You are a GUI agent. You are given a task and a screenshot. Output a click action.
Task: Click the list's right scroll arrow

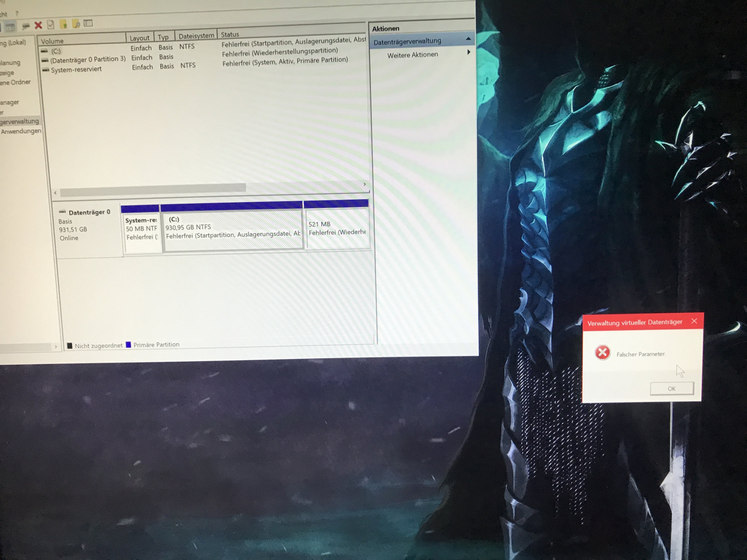(x=364, y=184)
